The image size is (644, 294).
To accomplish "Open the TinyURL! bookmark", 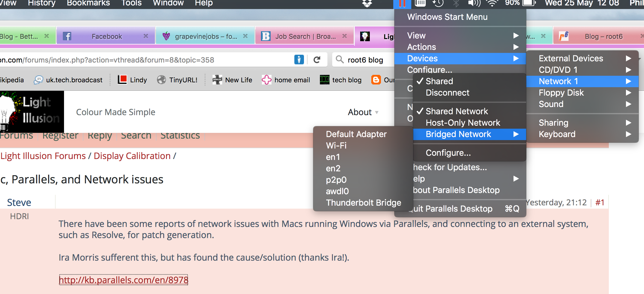I will point(177,80).
